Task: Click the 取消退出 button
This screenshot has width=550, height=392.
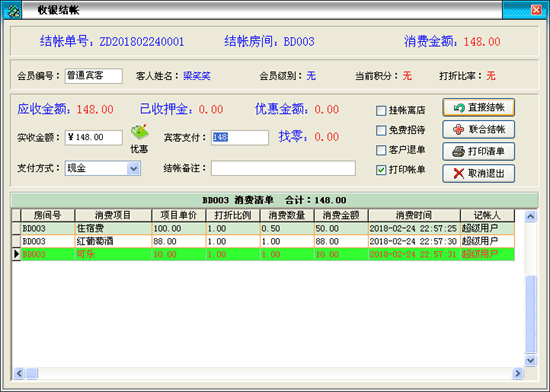Action: click(479, 174)
